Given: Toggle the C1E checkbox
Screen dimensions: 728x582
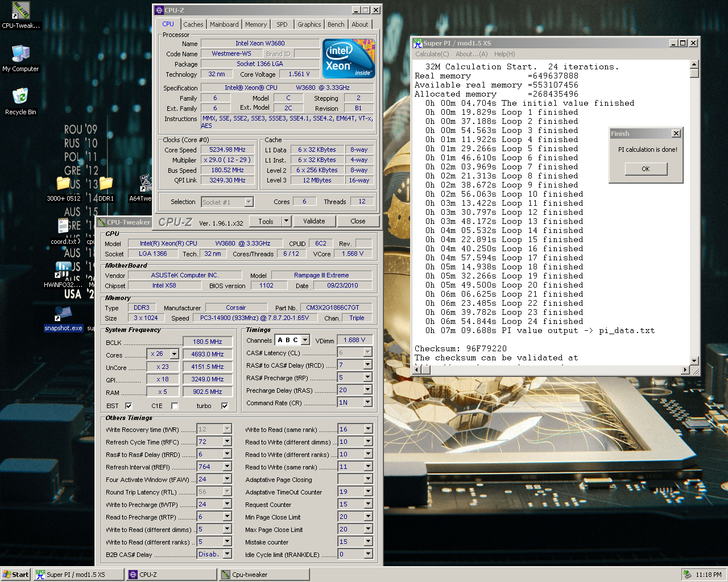Looking at the screenshot, I should (x=175, y=406).
